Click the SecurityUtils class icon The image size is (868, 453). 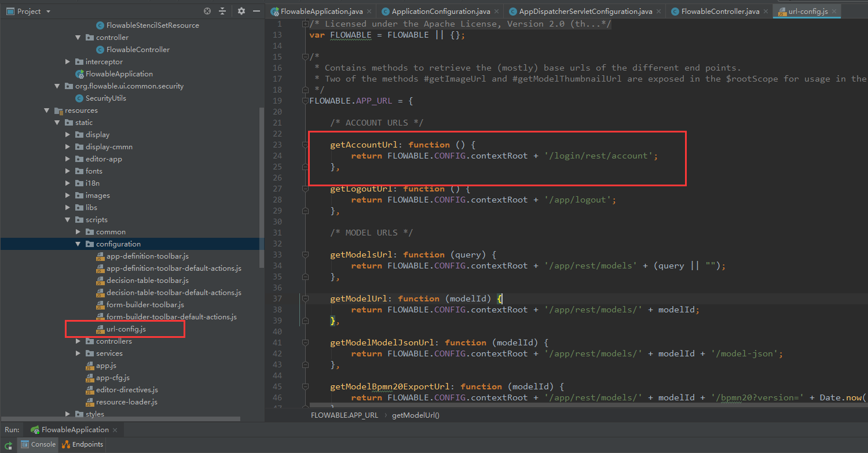pyautogui.click(x=80, y=98)
